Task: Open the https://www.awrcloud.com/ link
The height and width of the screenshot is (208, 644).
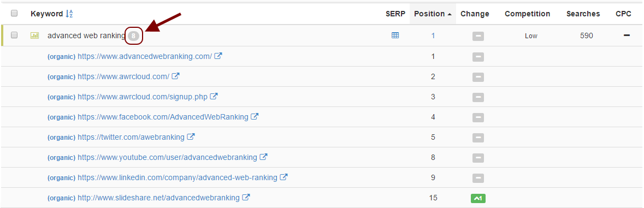Action: point(123,76)
